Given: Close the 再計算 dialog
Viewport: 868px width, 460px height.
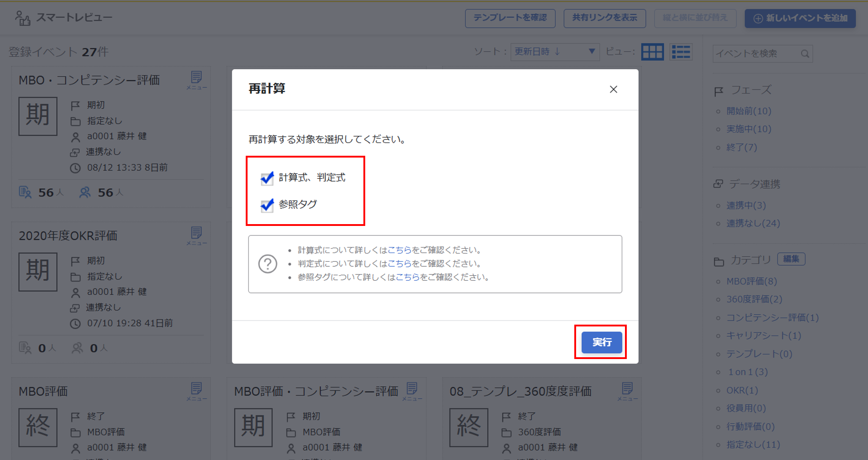Looking at the screenshot, I should [613, 89].
